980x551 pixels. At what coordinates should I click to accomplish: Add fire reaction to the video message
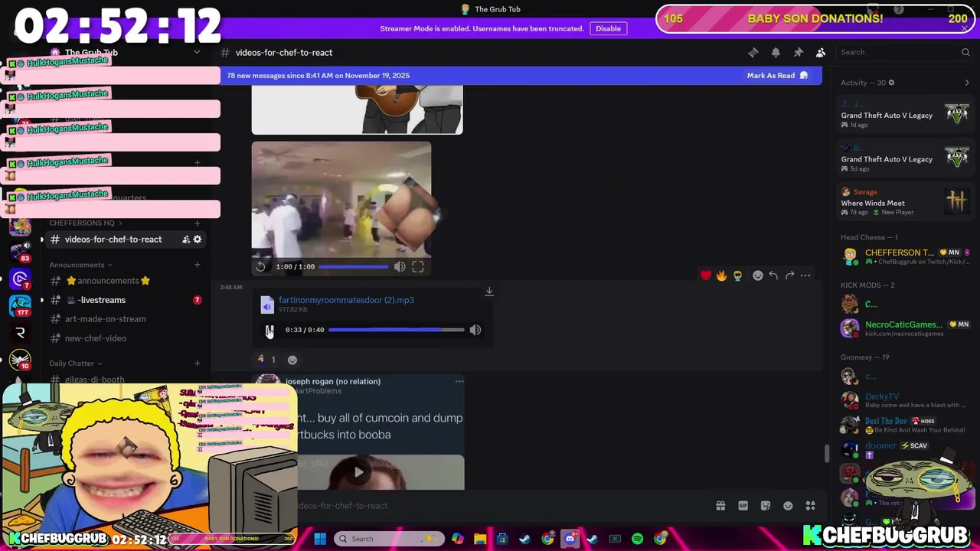coord(721,275)
